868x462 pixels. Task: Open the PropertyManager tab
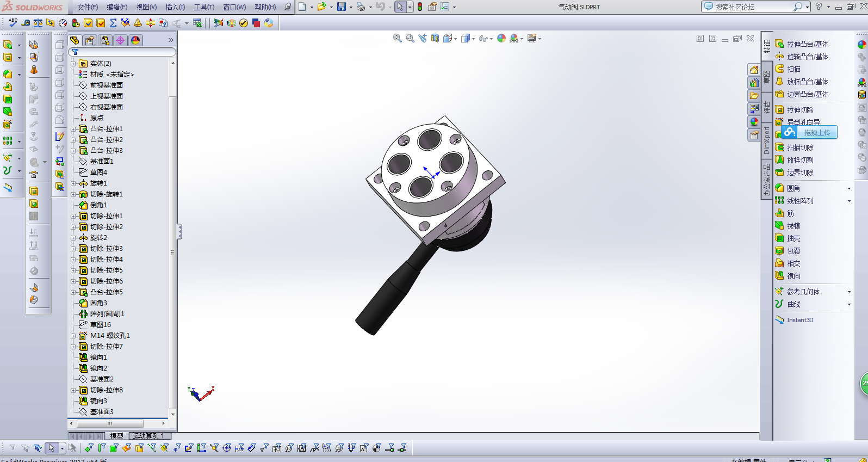pyautogui.click(x=90, y=40)
